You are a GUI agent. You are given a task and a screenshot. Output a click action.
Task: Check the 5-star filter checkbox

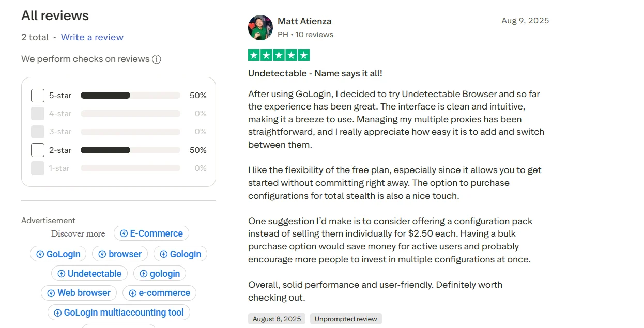pyautogui.click(x=38, y=96)
